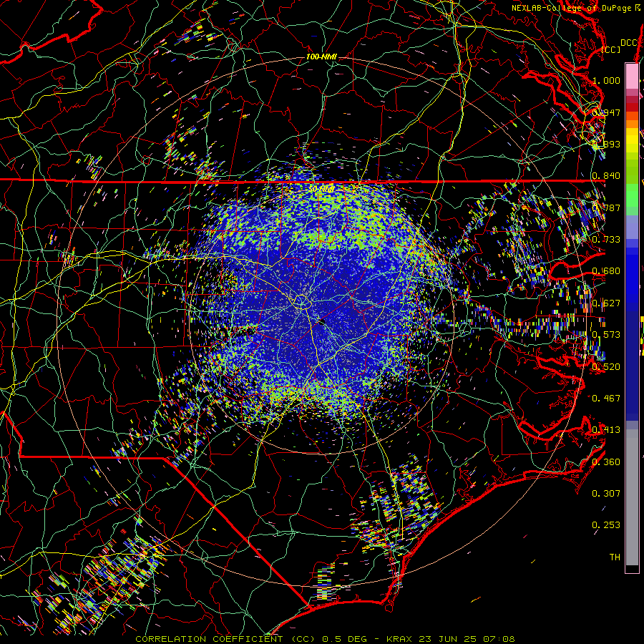Click the 0.680 legend value

[606, 271]
